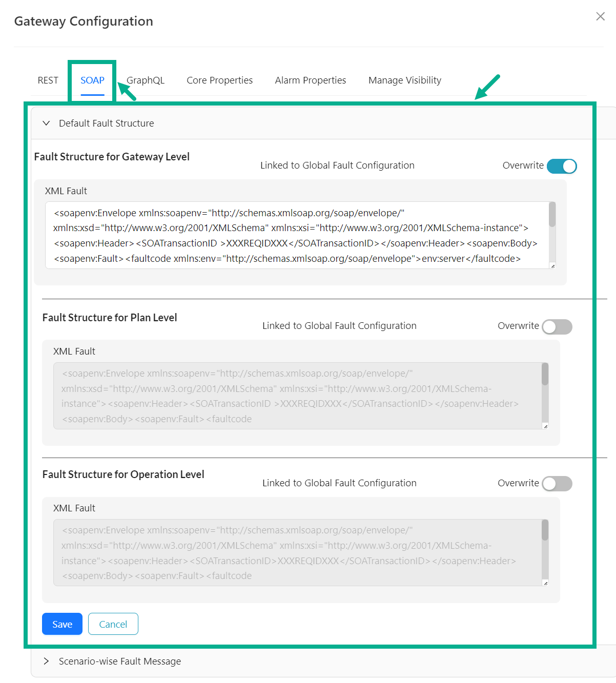The height and width of the screenshot is (683, 616).
Task: Enable Overwrite for Plan Level fault
Action: coord(557,327)
